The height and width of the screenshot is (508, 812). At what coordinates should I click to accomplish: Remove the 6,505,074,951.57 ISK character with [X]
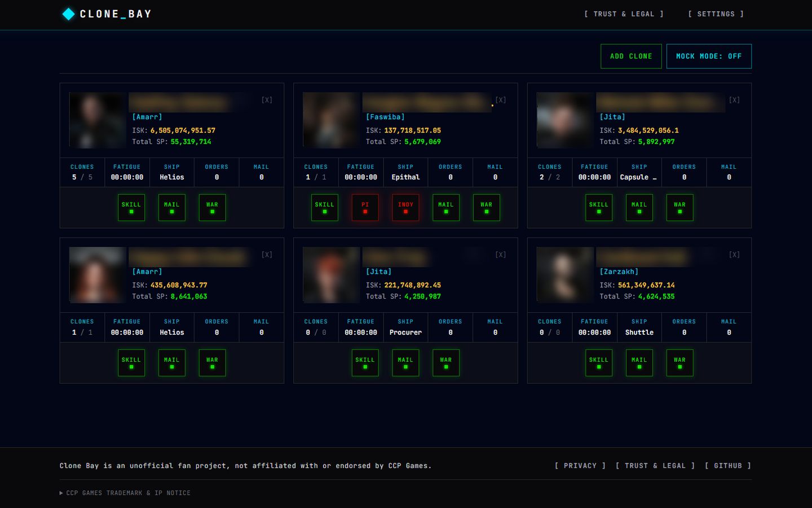tap(267, 100)
